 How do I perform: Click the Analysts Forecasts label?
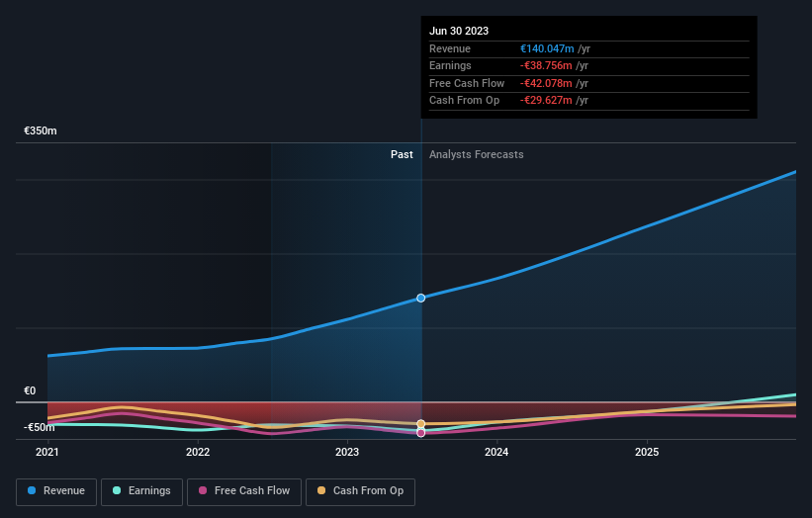click(x=477, y=154)
